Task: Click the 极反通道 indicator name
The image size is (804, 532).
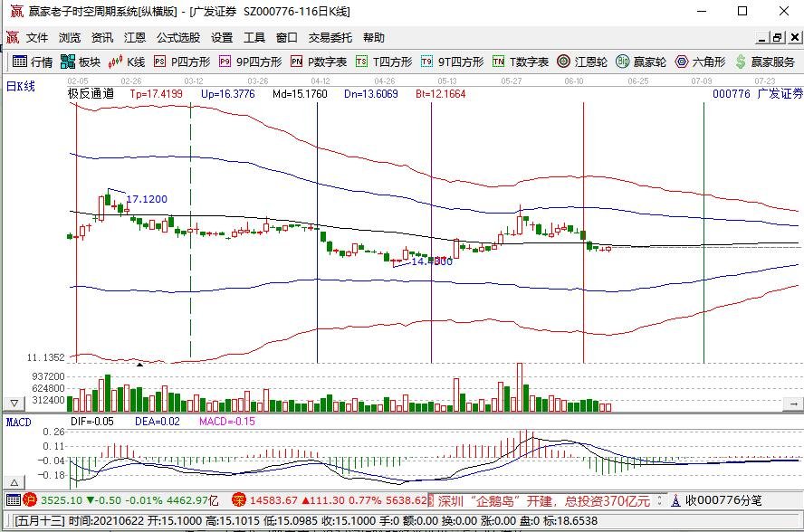Action: tap(91, 93)
